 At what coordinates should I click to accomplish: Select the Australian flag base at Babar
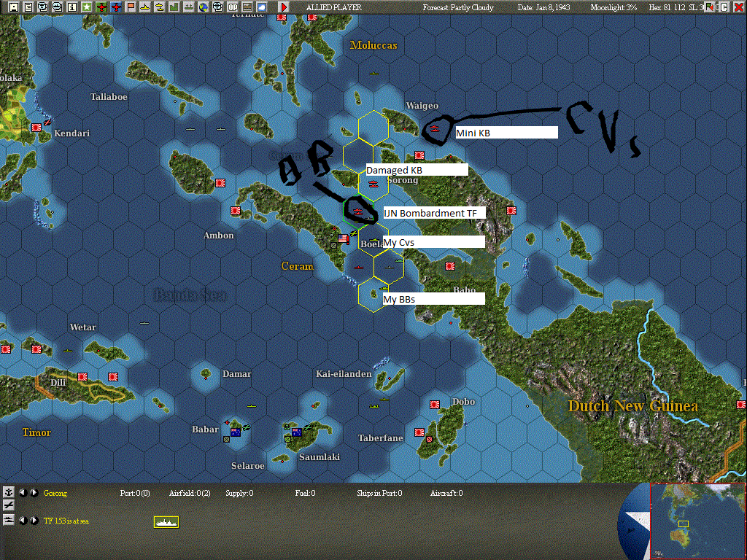(x=236, y=432)
